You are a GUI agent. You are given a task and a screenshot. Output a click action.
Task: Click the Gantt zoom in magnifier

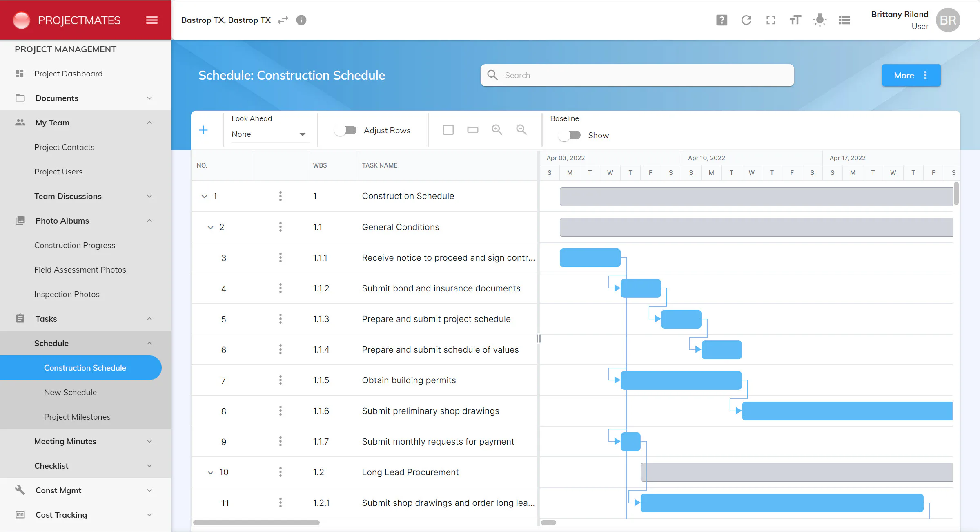coord(497,130)
